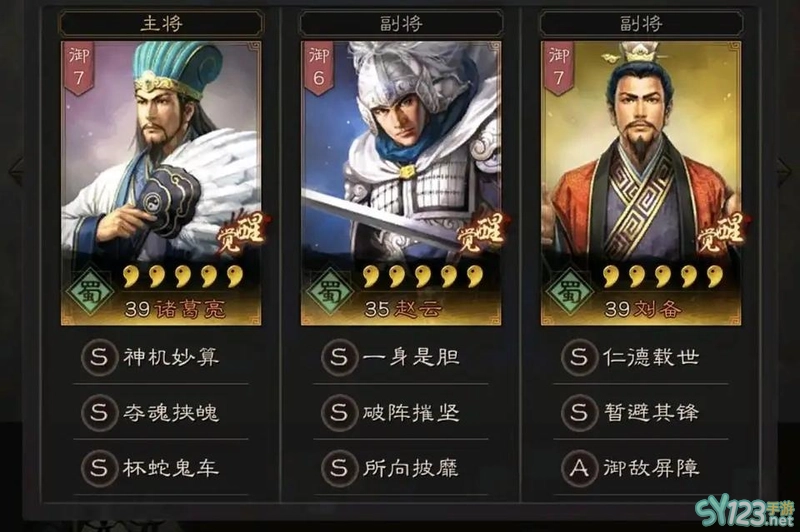This screenshot has height=532, width=800.
Task: Go to previous team with left arrow
Action: [x=15, y=171]
